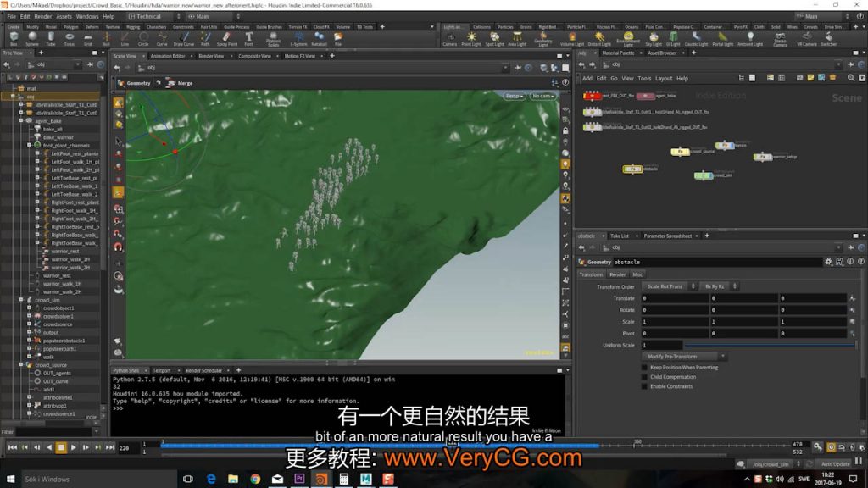The width and height of the screenshot is (868, 488).
Task: Expand the crowd_sim tree node
Action: click(x=21, y=300)
